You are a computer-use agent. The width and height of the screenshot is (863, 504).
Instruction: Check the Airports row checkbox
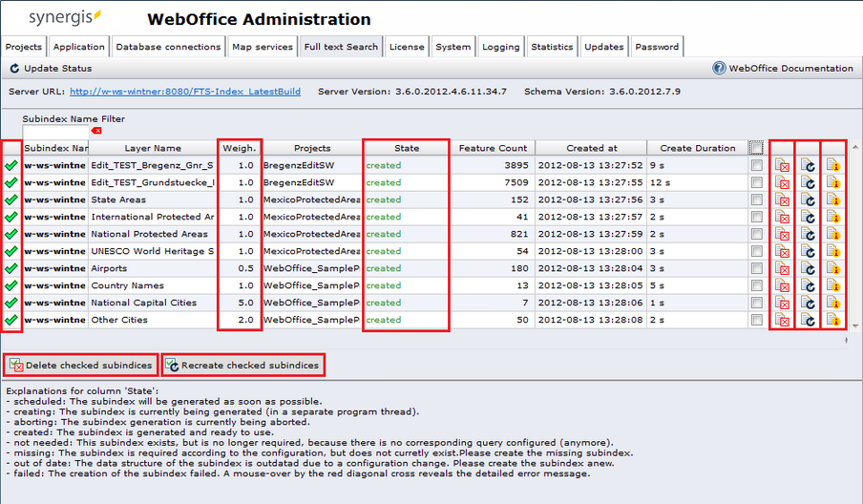pos(757,268)
